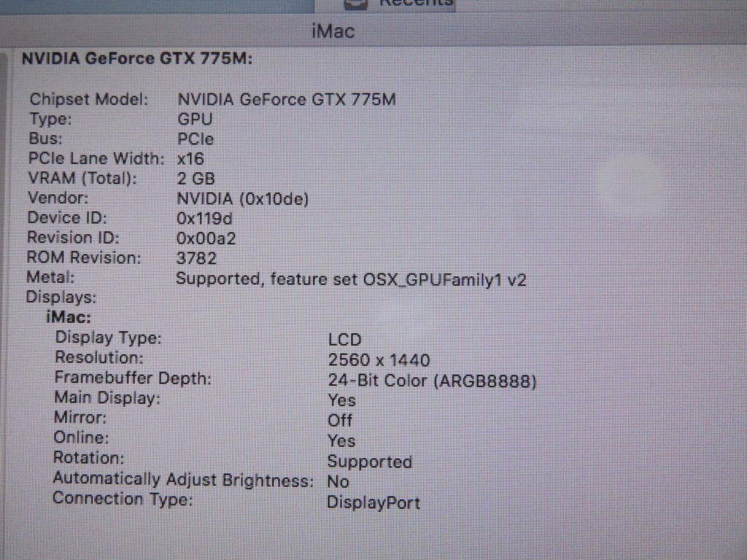
Task: Click the Displays label
Action: coord(61,297)
